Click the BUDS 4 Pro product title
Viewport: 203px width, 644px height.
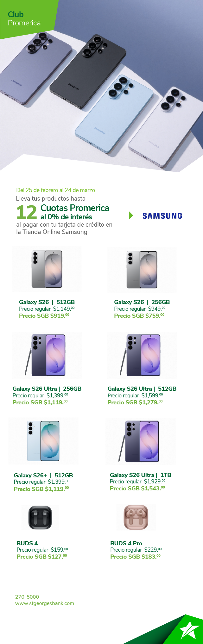[x=126, y=543]
